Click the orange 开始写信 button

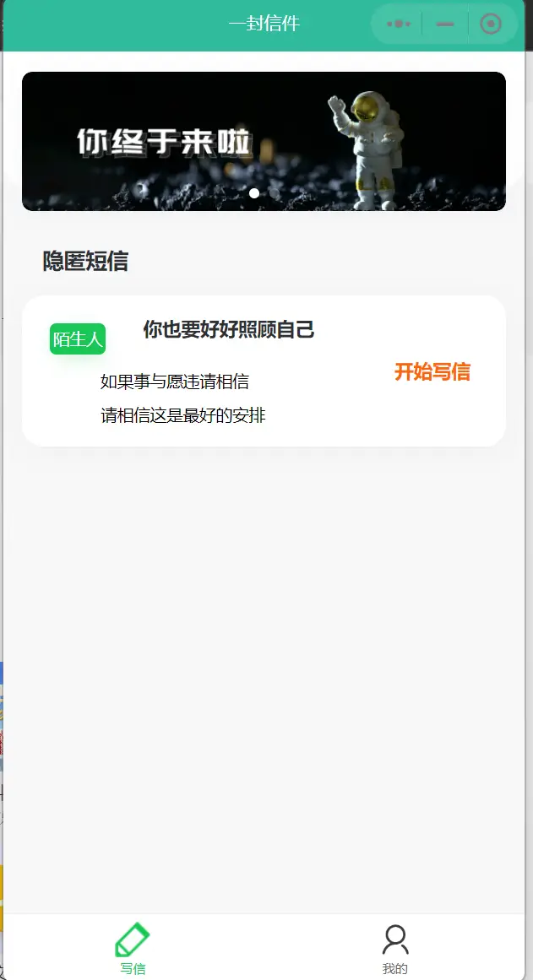[432, 371]
